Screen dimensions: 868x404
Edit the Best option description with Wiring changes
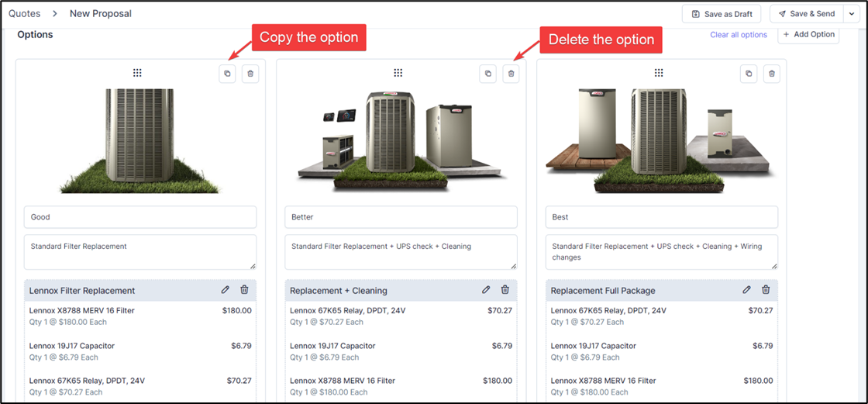click(662, 252)
